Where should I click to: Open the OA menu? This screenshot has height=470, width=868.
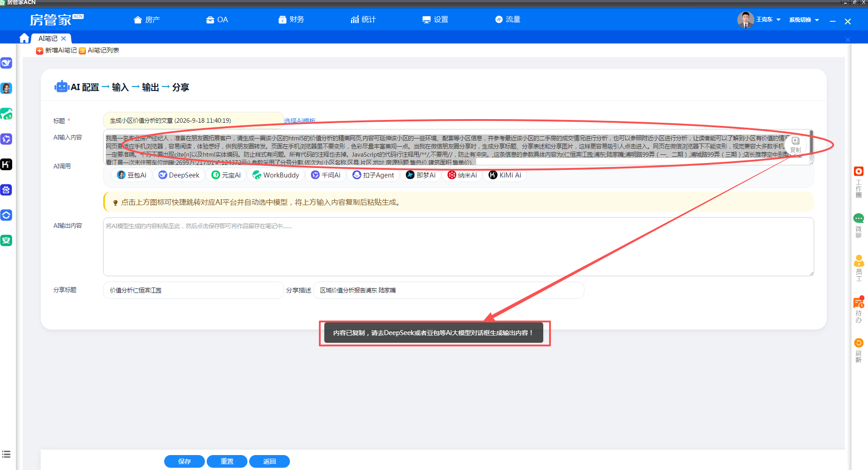(x=217, y=19)
